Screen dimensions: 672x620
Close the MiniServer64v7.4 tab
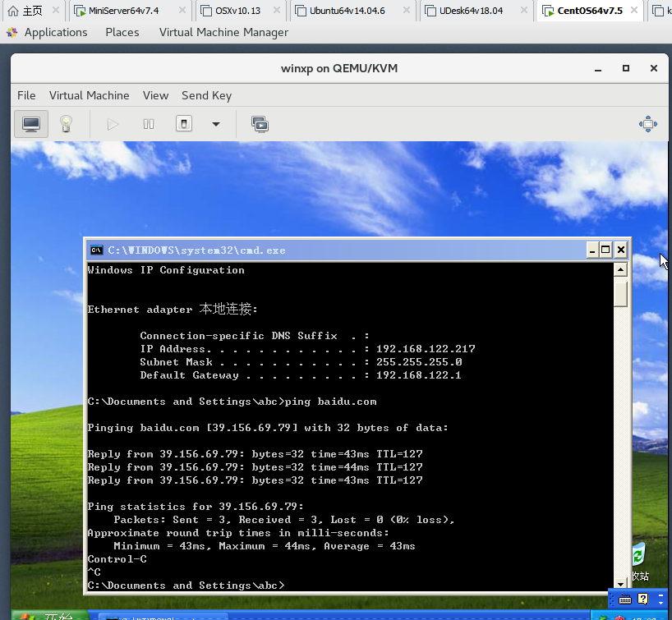tap(182, 11)
